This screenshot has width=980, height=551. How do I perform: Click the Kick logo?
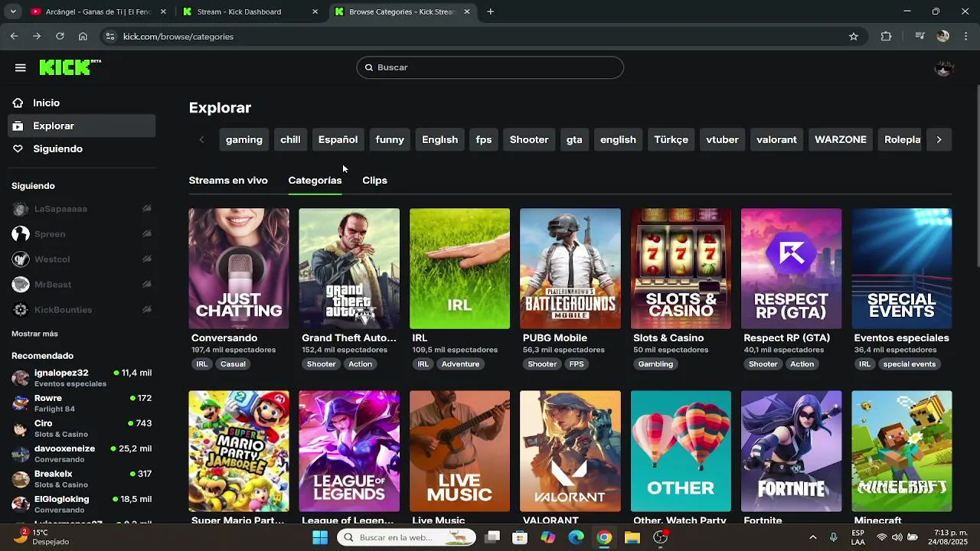tap(70, 67)
